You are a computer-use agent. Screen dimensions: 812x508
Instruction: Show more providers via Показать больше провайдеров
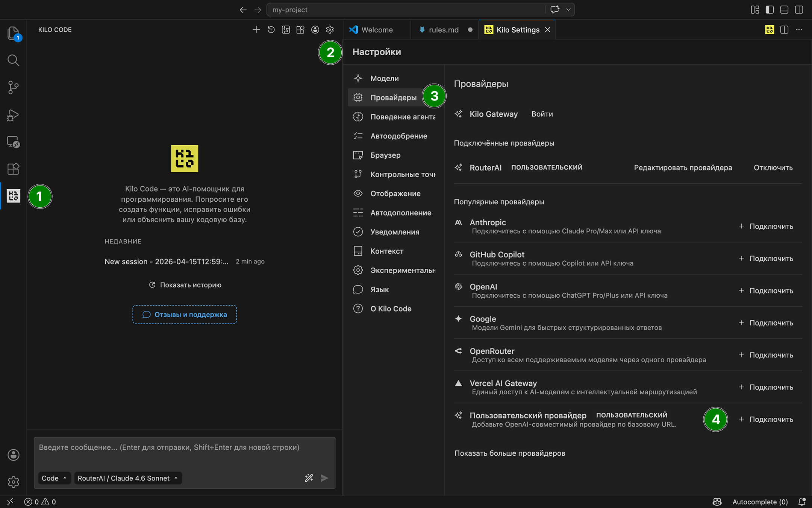[509, 453]
